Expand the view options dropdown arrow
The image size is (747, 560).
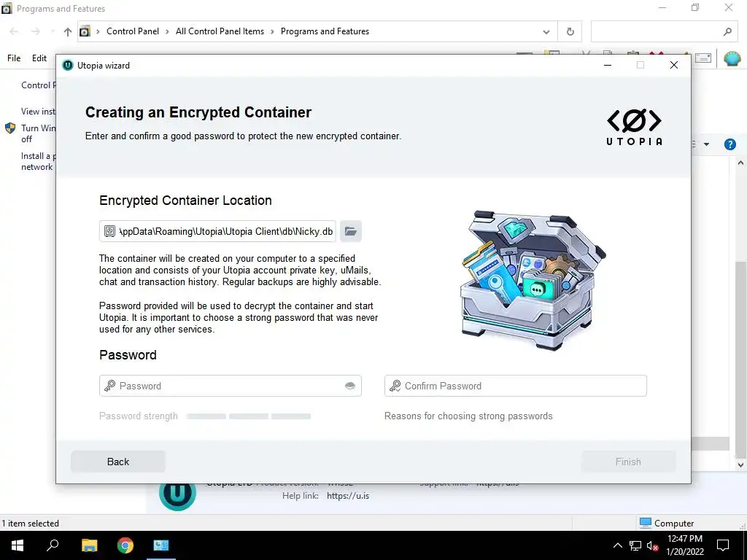[706, 144]
